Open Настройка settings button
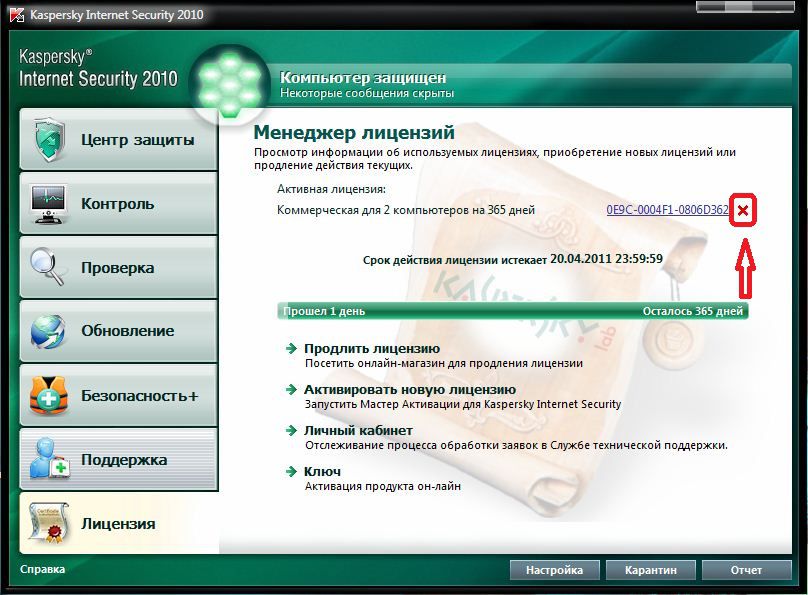The image size is (808, 595). click(x=554, y=570)
